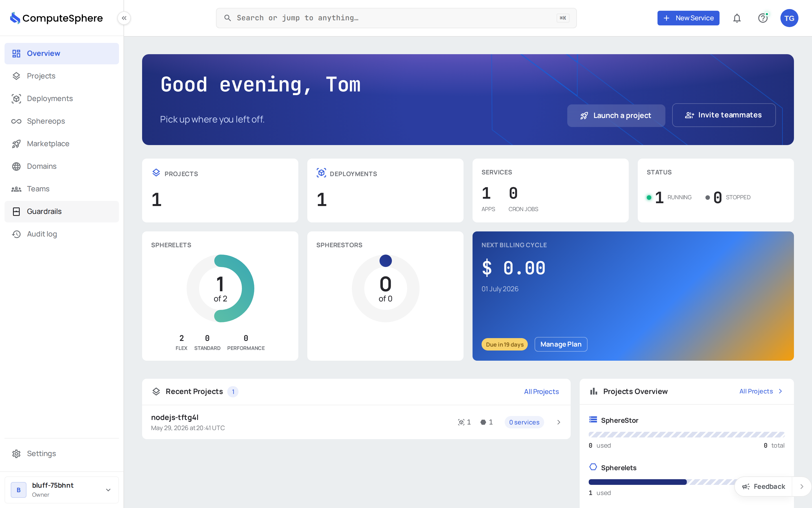Open Settings in sidebar
This screenshot has width=812, height=508.
click(x=62, y=454)
